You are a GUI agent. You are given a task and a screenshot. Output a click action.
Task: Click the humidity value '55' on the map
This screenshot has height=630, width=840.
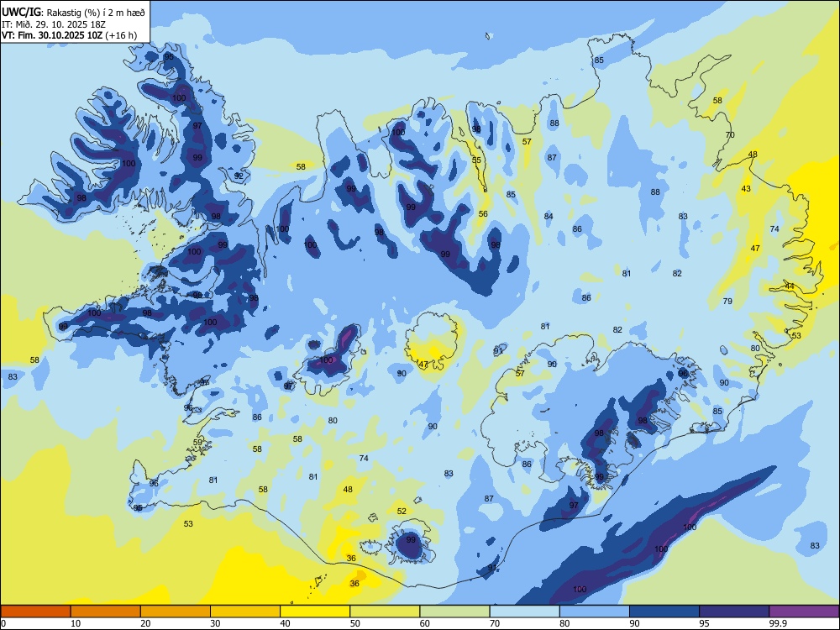476,160
